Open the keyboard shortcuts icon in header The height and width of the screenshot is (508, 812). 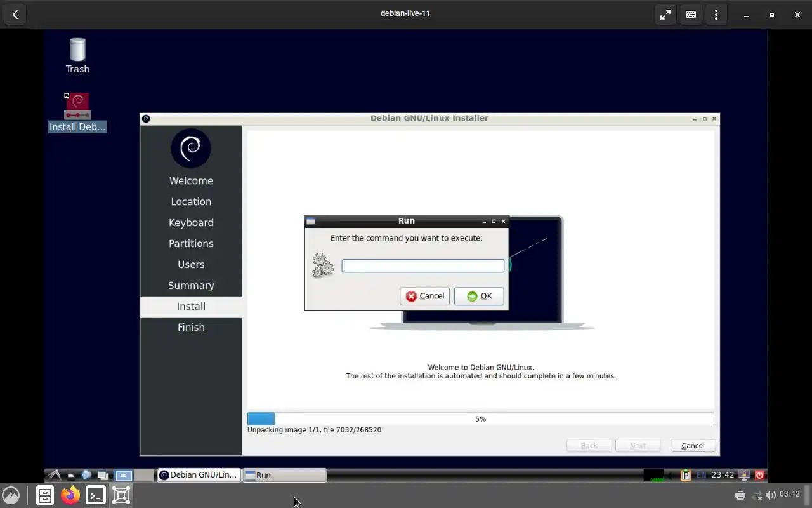691,15
